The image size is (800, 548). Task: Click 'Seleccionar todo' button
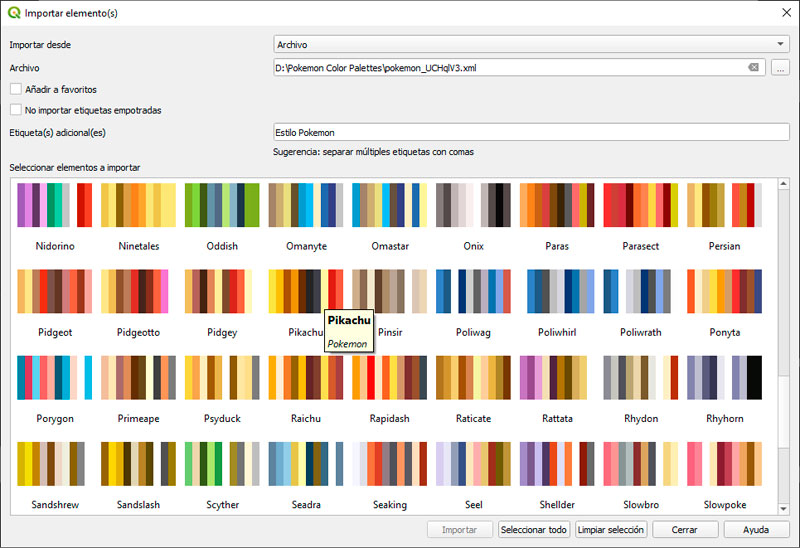click(534, 530)
